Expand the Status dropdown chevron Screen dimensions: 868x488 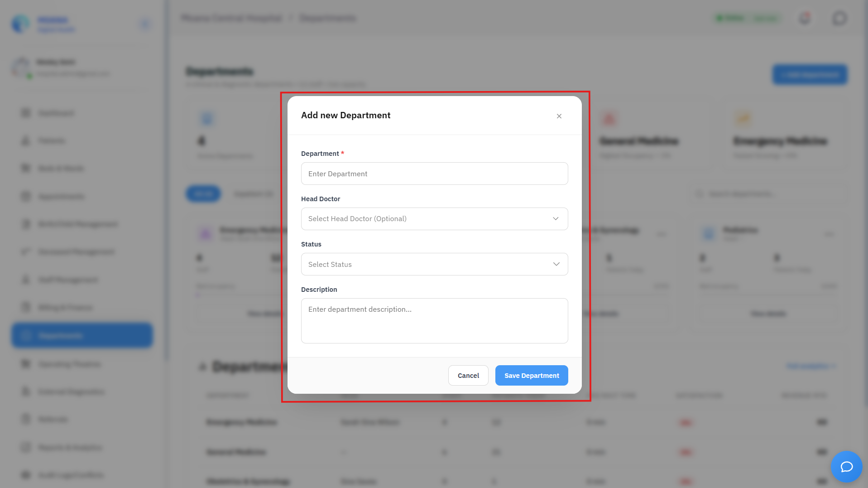[x=556, y=264]
